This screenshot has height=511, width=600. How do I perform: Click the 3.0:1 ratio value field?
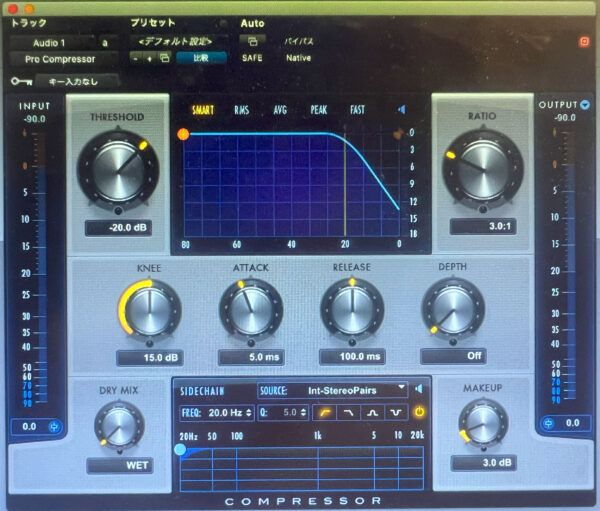(483, 226)
